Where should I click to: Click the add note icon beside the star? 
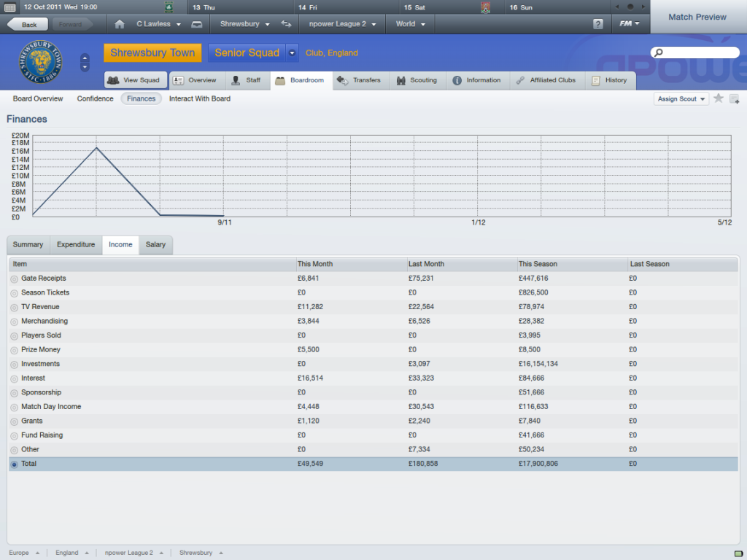734,99
